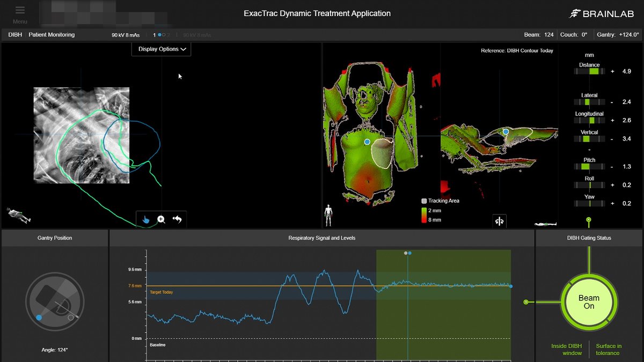Click 'Reference: DIBH Contour Today' text
Viewport: 644px width, 362px height.
point(517,50)
